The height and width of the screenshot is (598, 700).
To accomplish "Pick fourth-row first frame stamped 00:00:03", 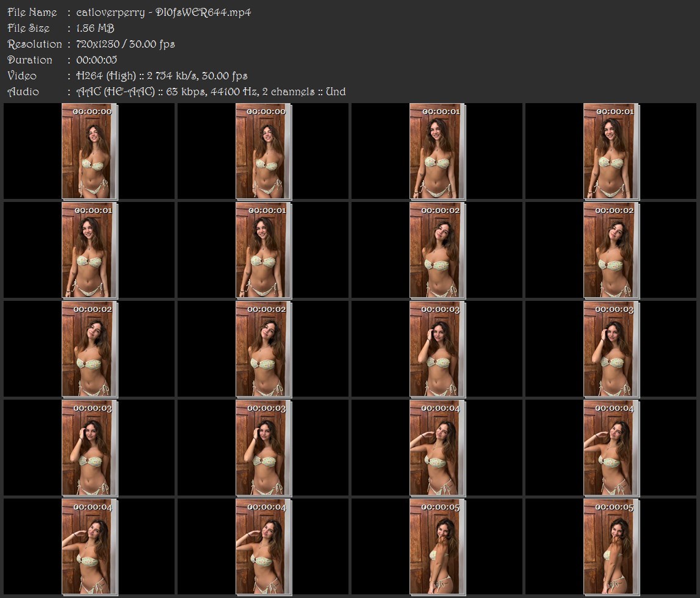I will 89,448.
